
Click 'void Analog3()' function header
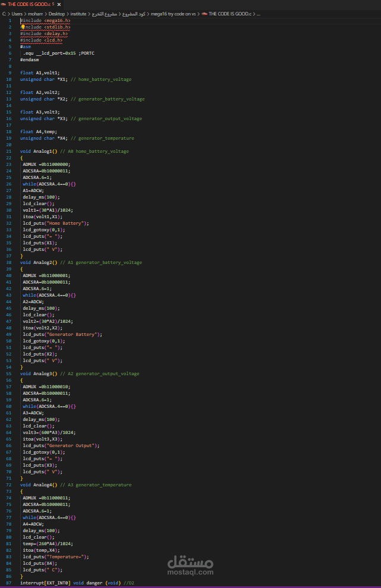point(39,374)
